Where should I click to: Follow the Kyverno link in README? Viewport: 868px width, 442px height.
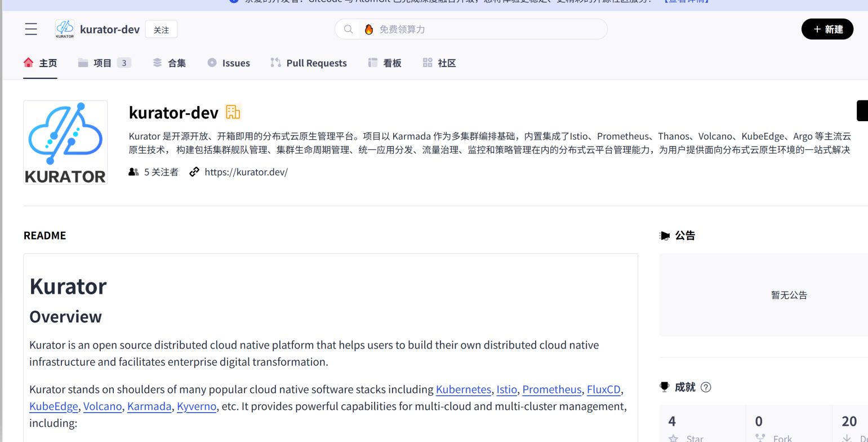coord(197,406)
